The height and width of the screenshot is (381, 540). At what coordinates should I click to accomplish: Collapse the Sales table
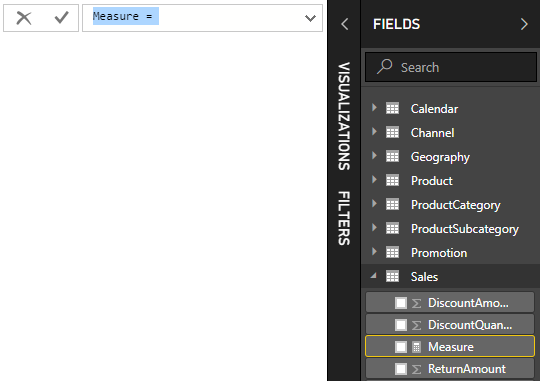(374, 275)
